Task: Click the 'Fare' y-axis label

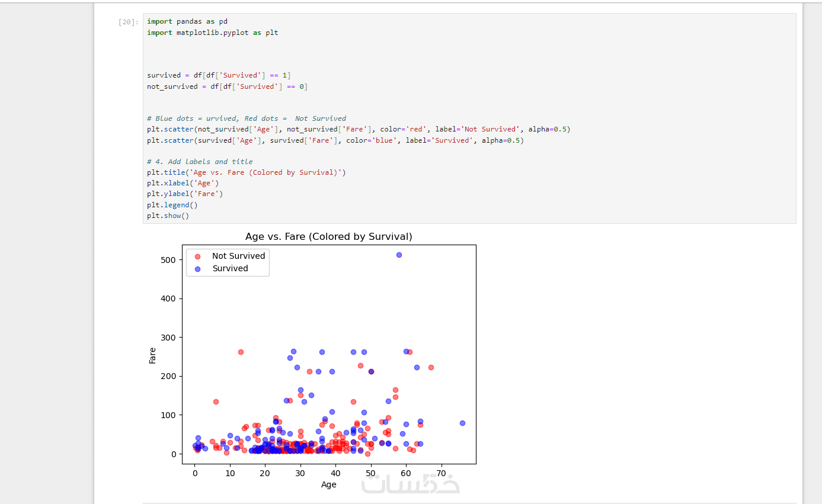Action: pos(153,355)
